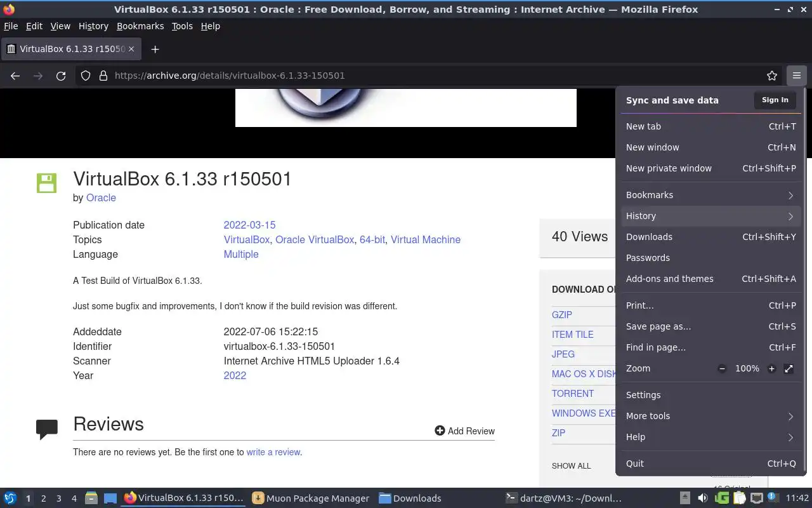The height and width of the screenshot is (508, 812).
Task: Zoom out with the minus button
Action: click(722, 368)
